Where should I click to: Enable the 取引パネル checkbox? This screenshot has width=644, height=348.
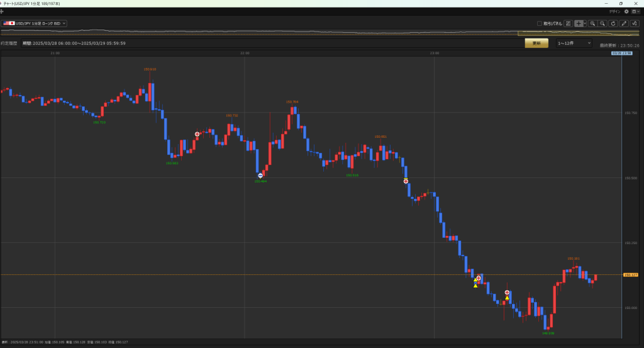(x=539, y=23)
